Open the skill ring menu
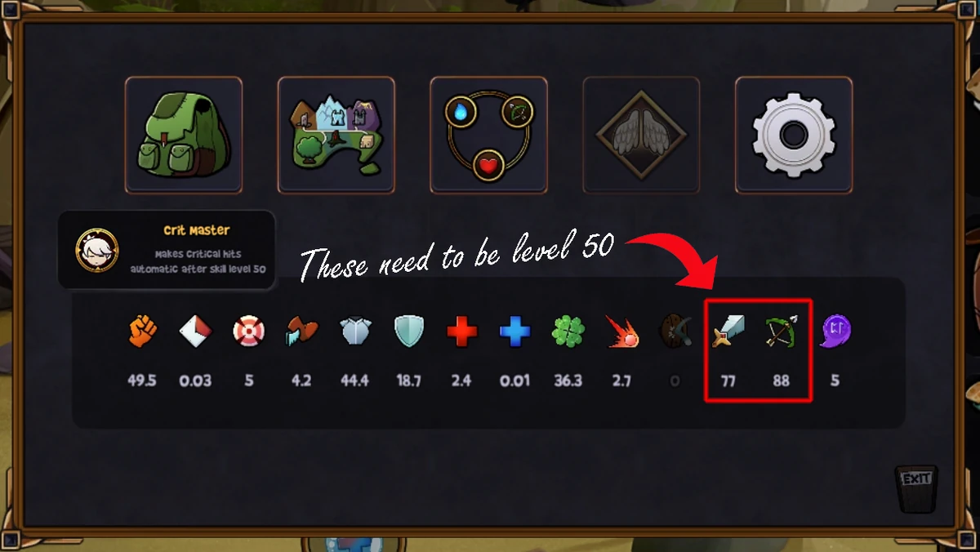The image size is (980, 552). click(x=488, y=136)
